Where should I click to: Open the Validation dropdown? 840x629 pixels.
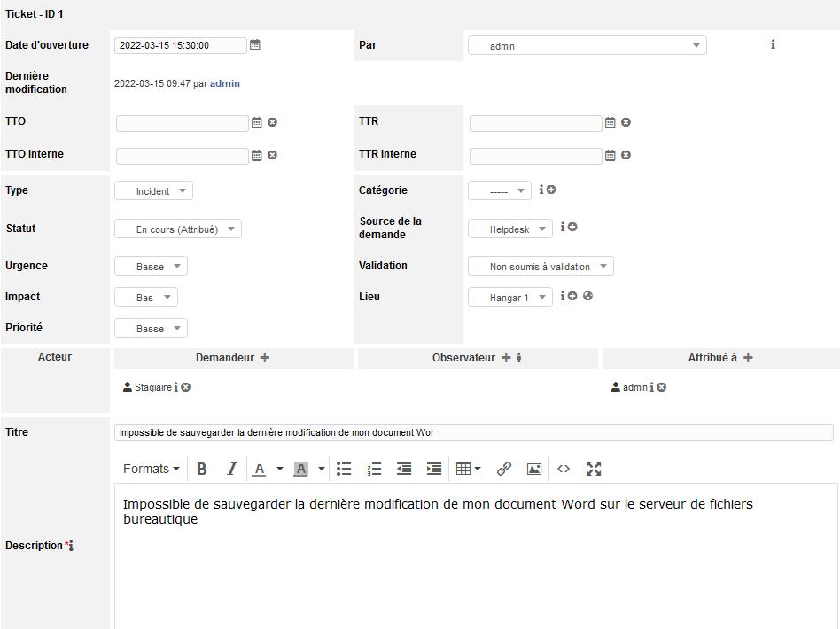pos(541,267)
